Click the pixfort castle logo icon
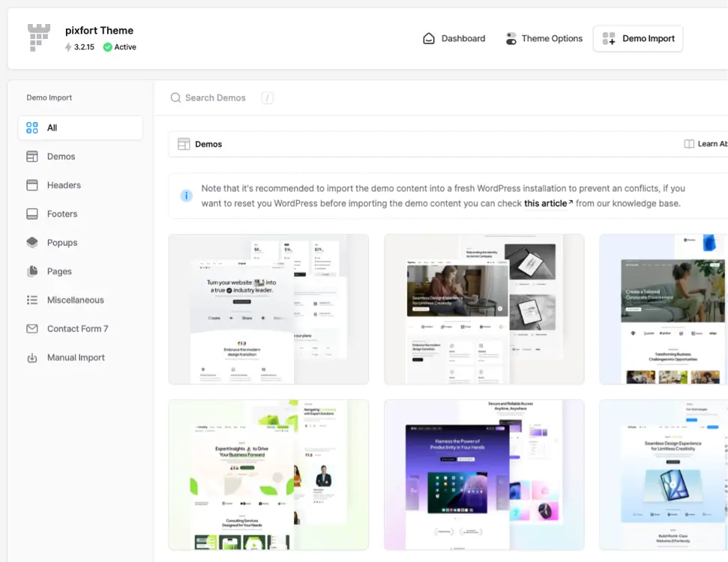This screenshot has height=562, width=728. [39, 37]
